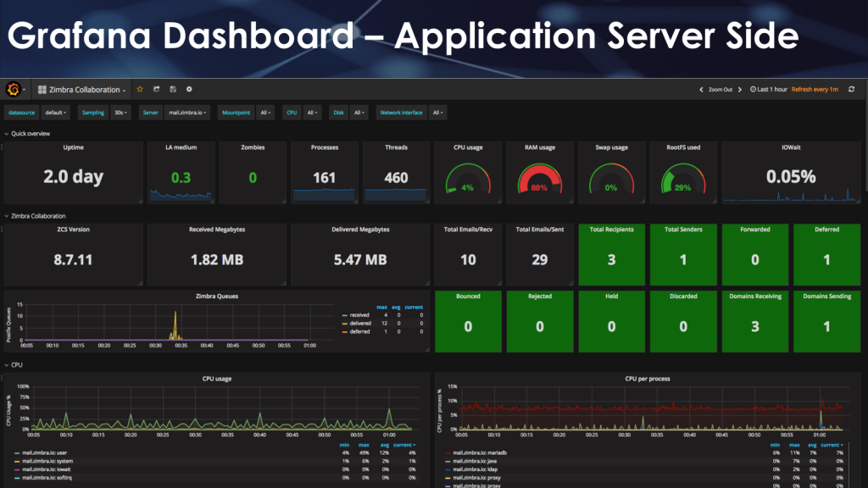Click the Received Megabytes value 1.82 MB
868x488 pixels.
click(217, 259)
